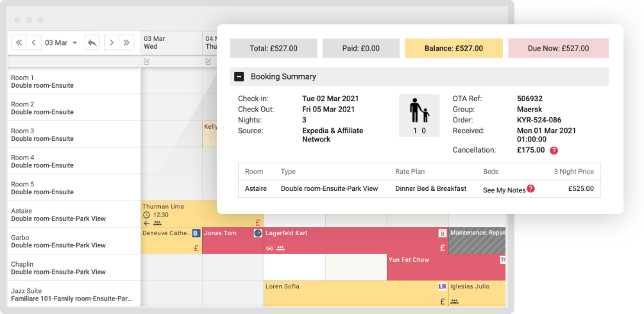Click the Expedia & Affiliate Network source value
Image resolution: width=644 pixels, height=314 pixels.
pyautogui.click(x=333, y=135)
